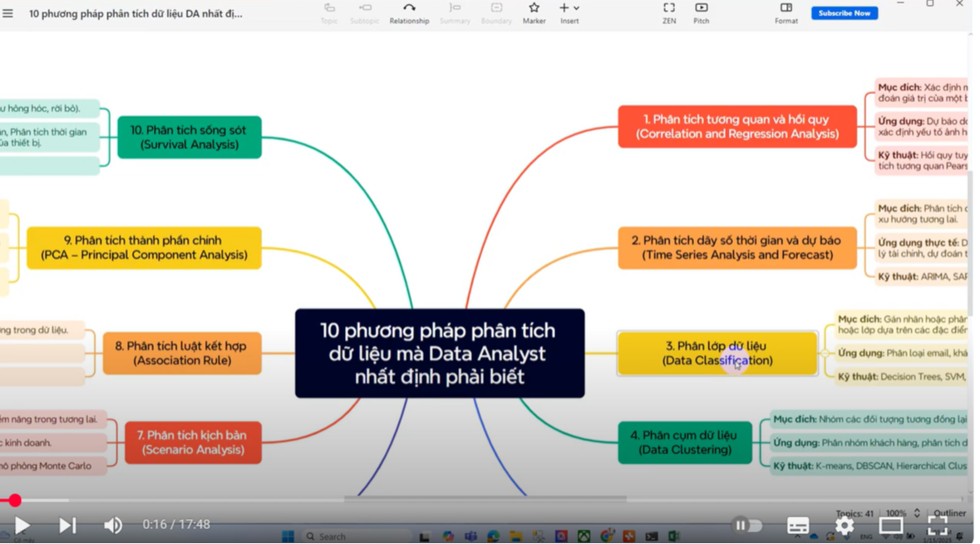Screen dimensions: 980x544
Task: Expand the Insert dropdown
Action: click(x=576, y=8)
